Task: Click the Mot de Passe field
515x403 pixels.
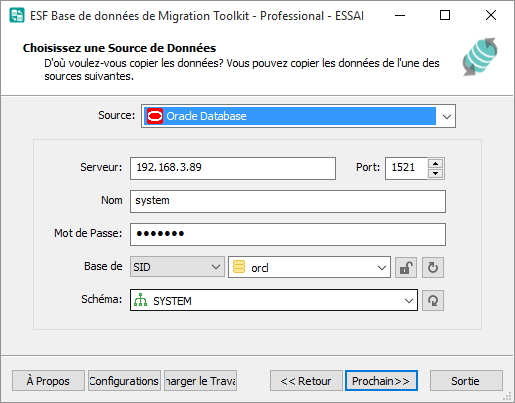Action: (x=288, y=234)
